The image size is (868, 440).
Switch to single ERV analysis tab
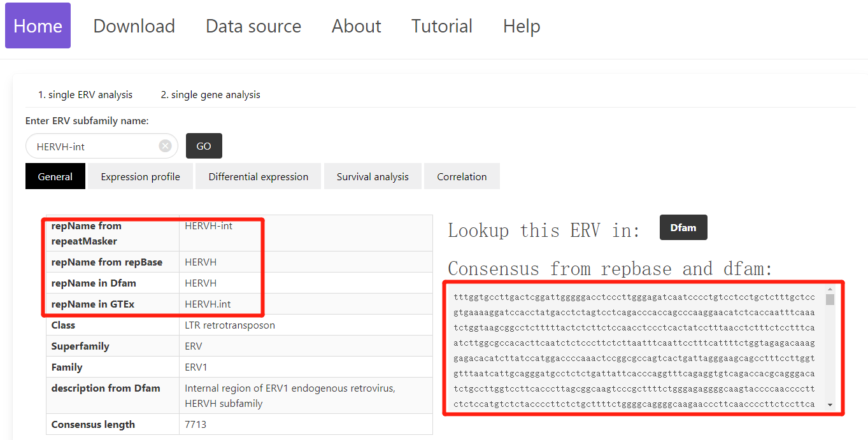click(85, 94)
